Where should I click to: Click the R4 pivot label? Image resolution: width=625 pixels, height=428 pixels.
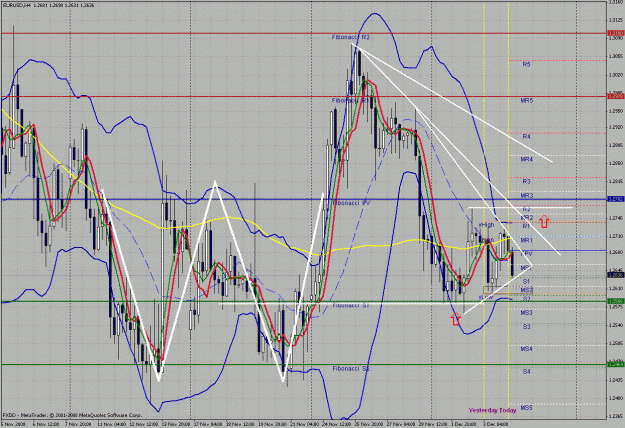coord(527,137)
